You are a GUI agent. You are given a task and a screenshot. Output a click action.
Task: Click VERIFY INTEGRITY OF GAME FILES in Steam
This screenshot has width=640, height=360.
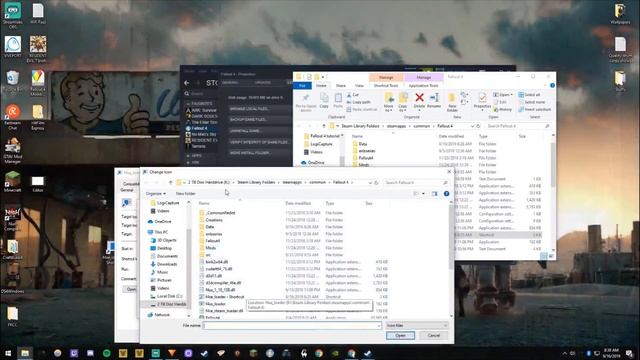[259, 142]
